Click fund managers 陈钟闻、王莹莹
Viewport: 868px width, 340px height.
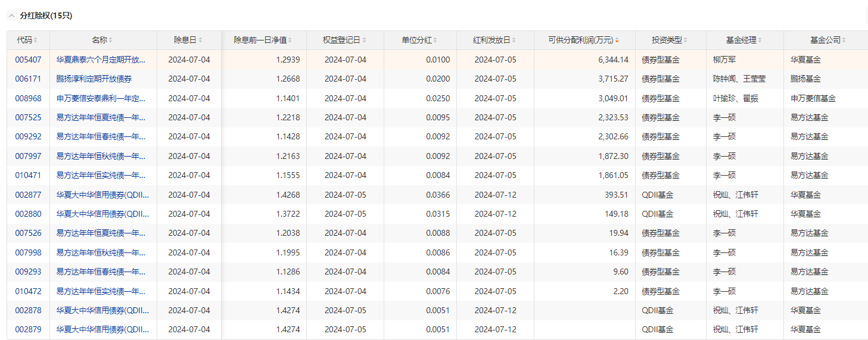click(x=739, y=79)
